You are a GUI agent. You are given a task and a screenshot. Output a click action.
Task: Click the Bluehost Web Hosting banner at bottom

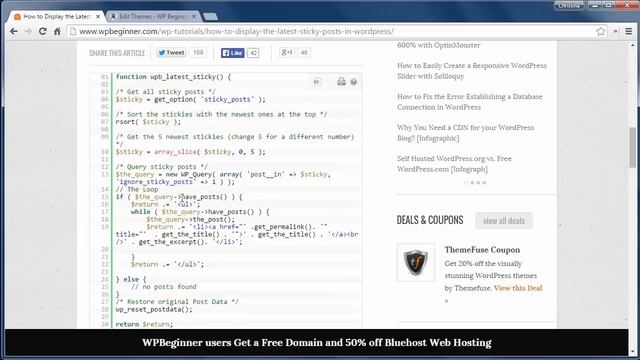pos(317,342)
